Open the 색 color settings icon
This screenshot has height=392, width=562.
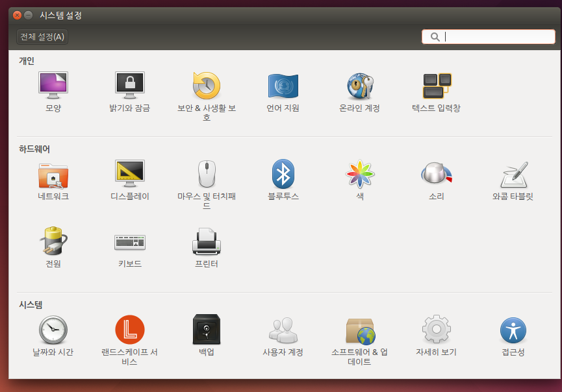point(360,174)
